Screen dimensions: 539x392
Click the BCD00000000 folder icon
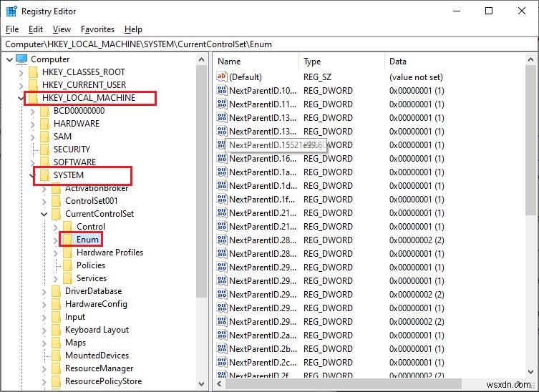click(x=44, y=111)
